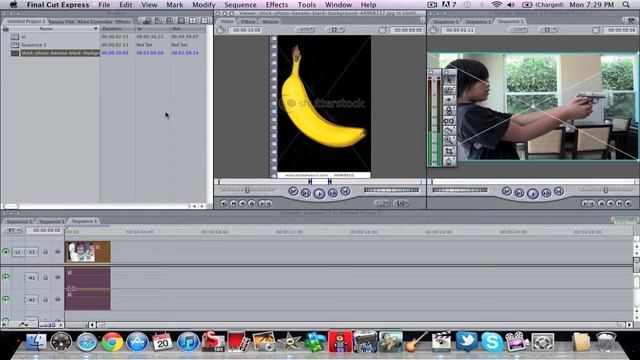The height and width of the screenshot is (360, 640).
Task: Select the stock-photo-banana clip in Browser
Action: click(x=60, y=53)
